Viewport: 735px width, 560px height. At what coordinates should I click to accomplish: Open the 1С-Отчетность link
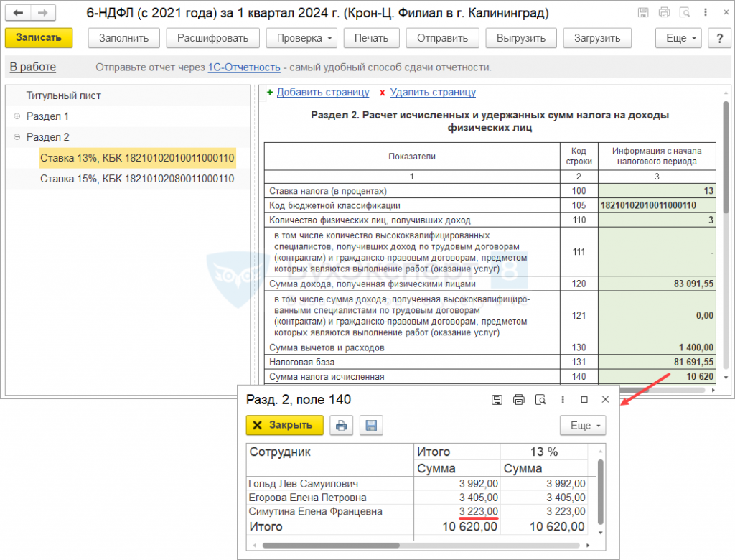point(243,67)
